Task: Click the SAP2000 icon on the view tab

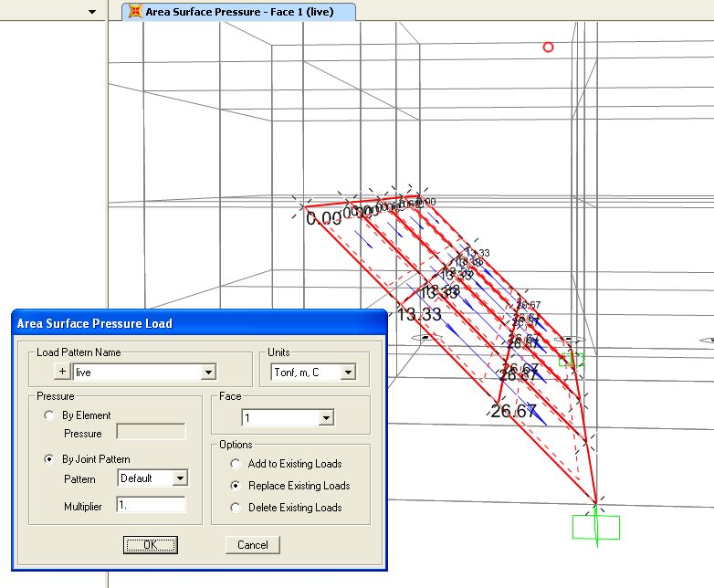Action: coord(135,11)
